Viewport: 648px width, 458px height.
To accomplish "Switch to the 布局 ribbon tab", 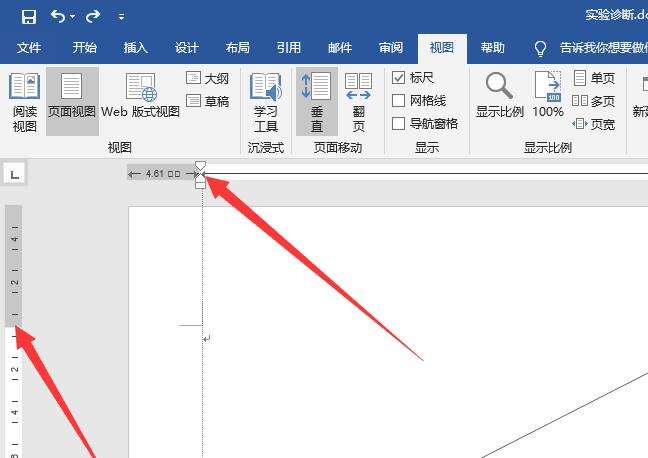I will (x=238, y=48).
